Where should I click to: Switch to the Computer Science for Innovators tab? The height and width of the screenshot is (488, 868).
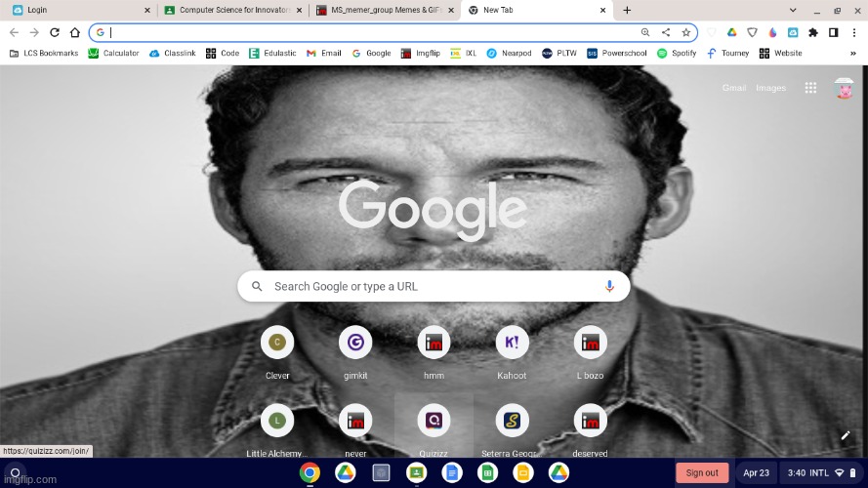tap(232, 10)
